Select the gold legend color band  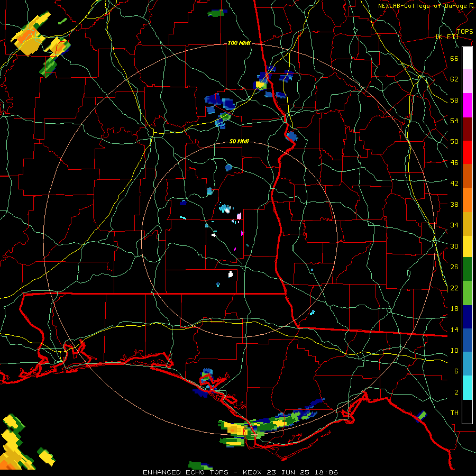[x=467, y=224]
